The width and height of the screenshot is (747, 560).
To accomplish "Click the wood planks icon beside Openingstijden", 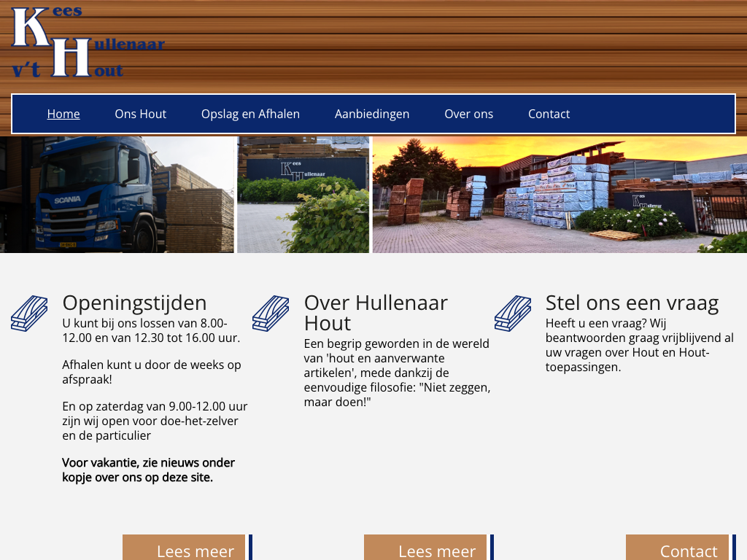I will click(x=29, y=314).
